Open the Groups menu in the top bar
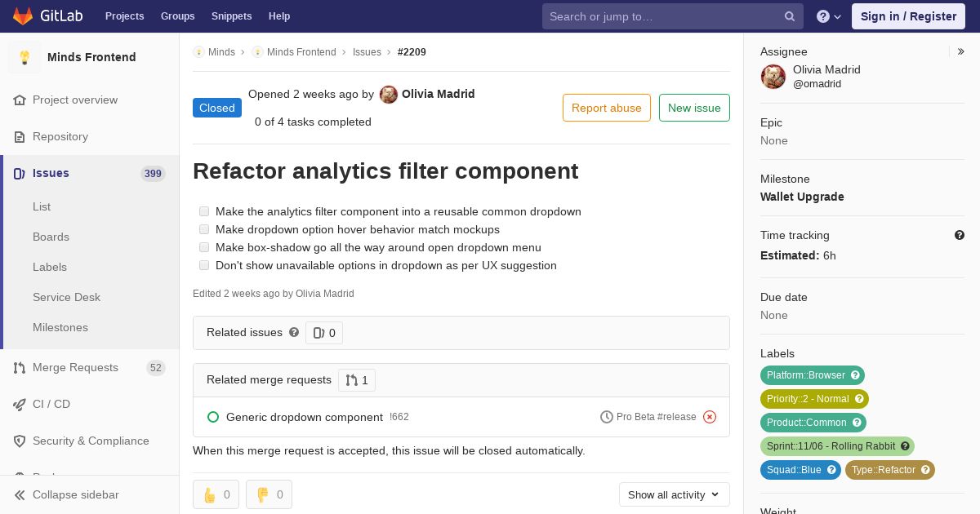This screenshot has height=514, width=980. click(177, 16)
